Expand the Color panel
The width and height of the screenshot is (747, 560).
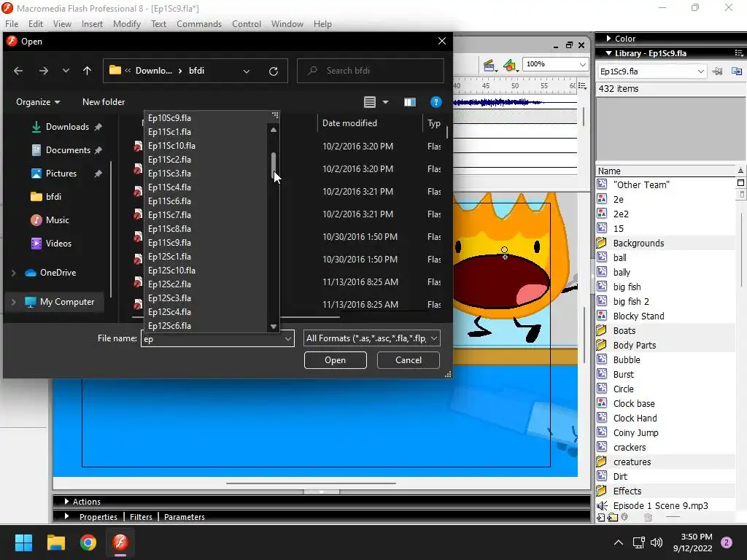tap(608, 39)
